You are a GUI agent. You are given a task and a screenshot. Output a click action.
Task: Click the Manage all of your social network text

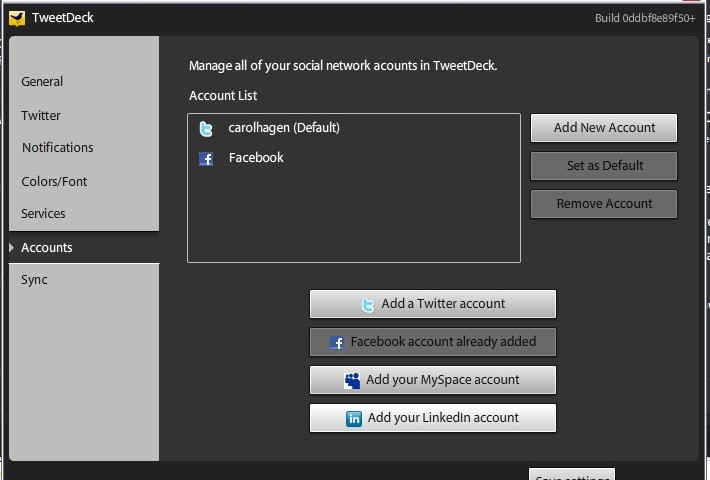tap(343, 66)
